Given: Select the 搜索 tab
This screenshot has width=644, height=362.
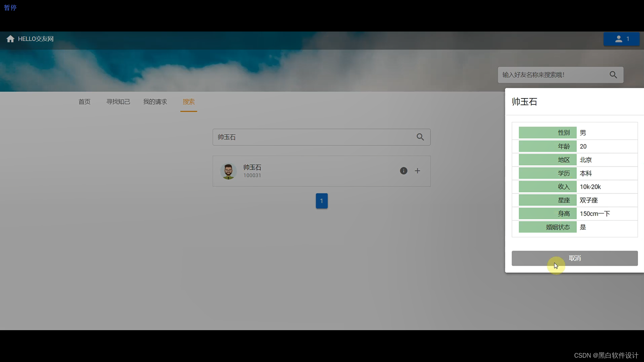Looking at the screenshot, I should [x=189, y=102].
